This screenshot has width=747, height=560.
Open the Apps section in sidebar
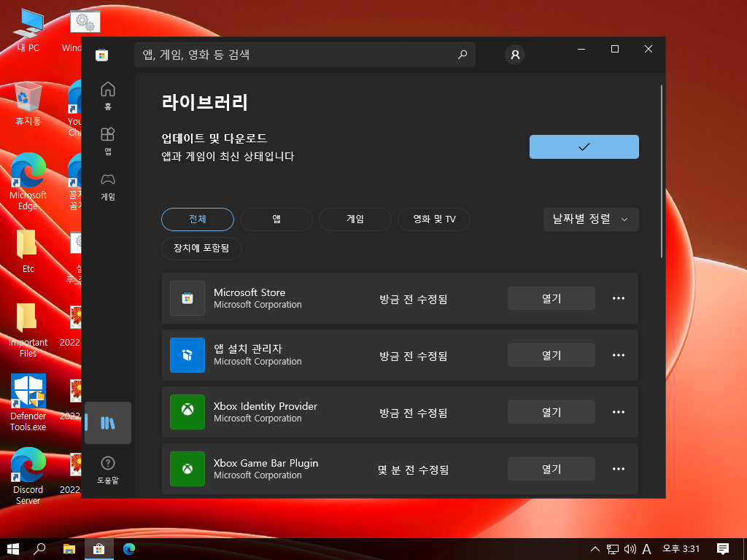108,141
